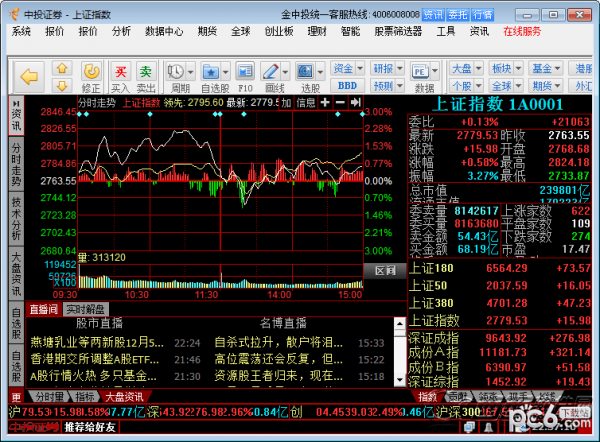Screen dimensions: 600x442
Task: Open the 分析 menu
Action: pos(121,31)
